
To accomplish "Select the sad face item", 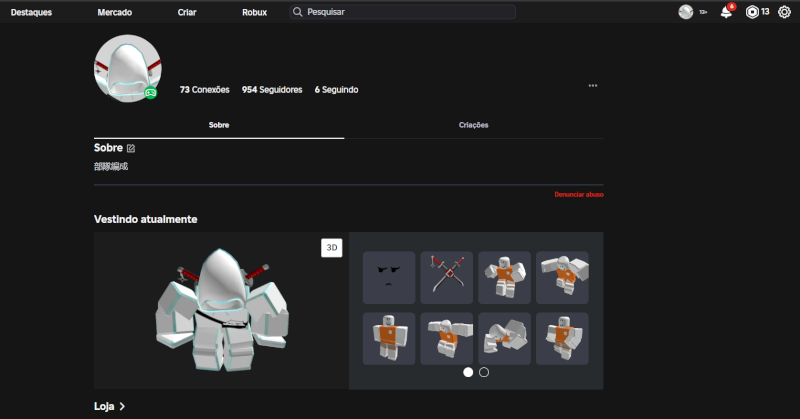I will click(x=388, y=277).
